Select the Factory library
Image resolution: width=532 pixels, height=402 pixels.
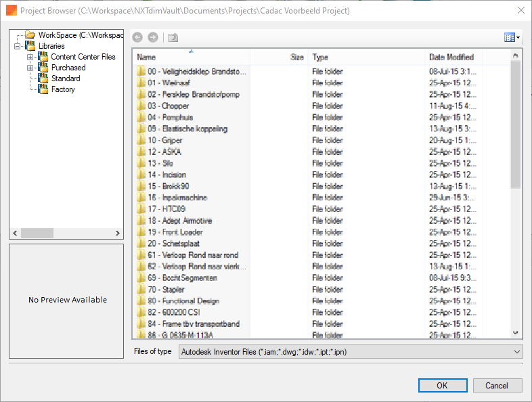click(63, 89)
